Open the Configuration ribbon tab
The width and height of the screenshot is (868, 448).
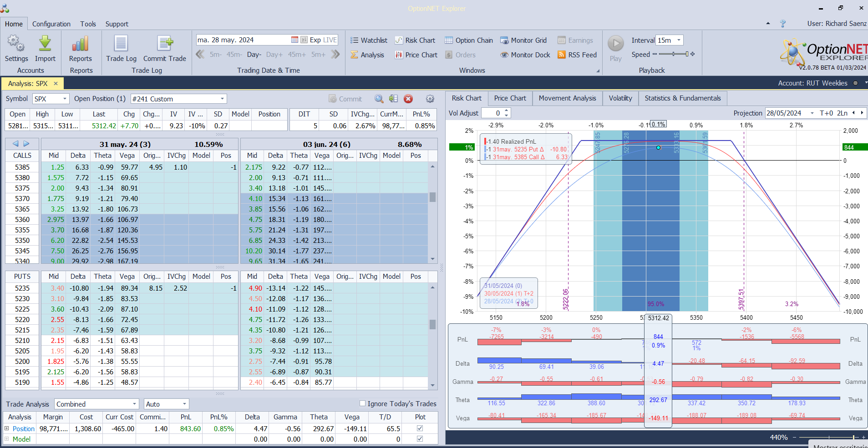(x=51, y=24)
